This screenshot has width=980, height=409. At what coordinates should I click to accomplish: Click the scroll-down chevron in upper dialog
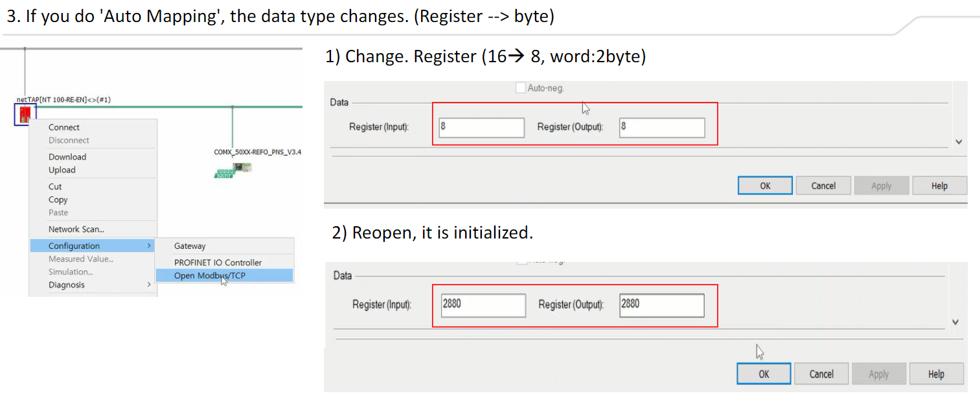pyautogui.click(x=959, y=142)
